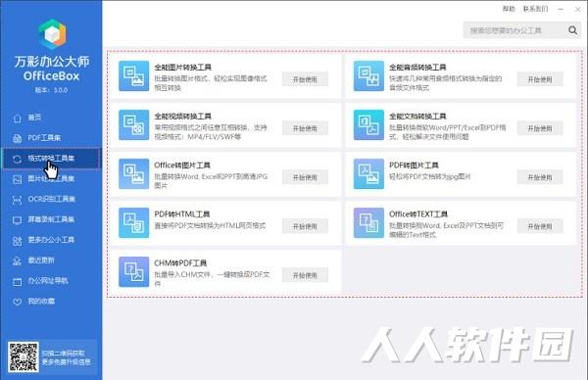The image size is (588, 380).
Task: Click the 联系我们 link at top
Action: pyautogui.click(x=535, y=9)
